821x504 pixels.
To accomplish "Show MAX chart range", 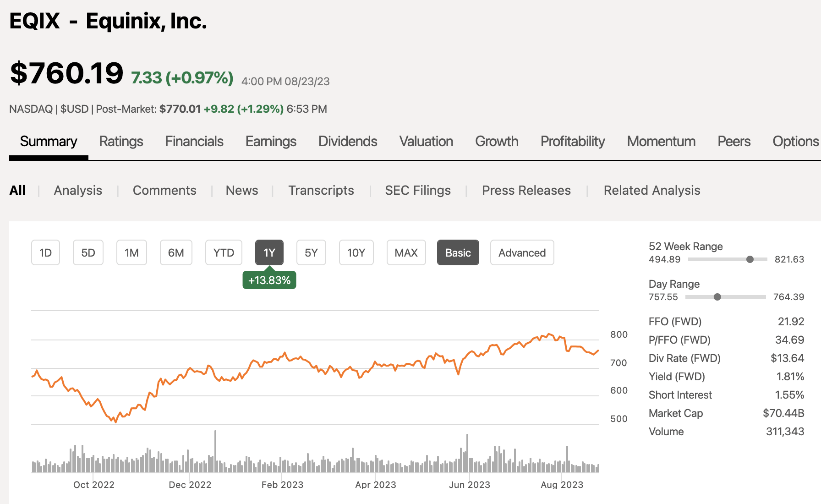I will pos(406,252).
